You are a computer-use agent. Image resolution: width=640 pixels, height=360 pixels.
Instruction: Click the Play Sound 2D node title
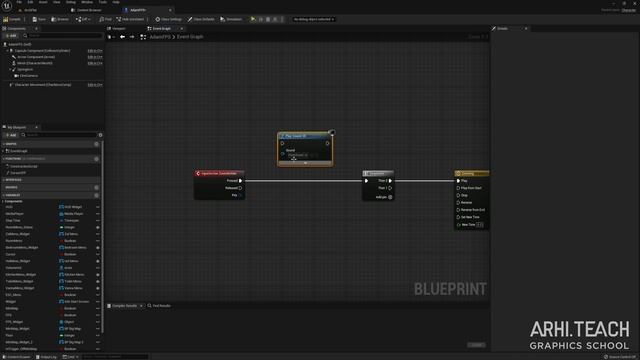(296, 136)
